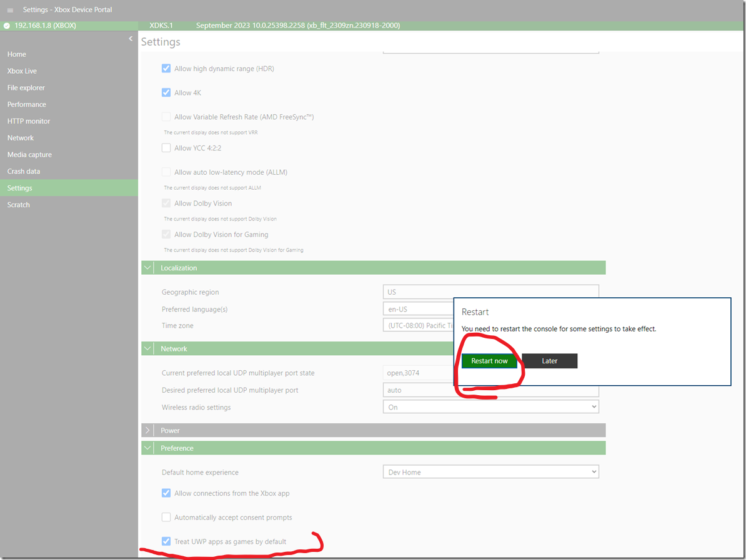The image size is (746, 560).
Task: Open the Default home experience dropdown
Action: 490,472
